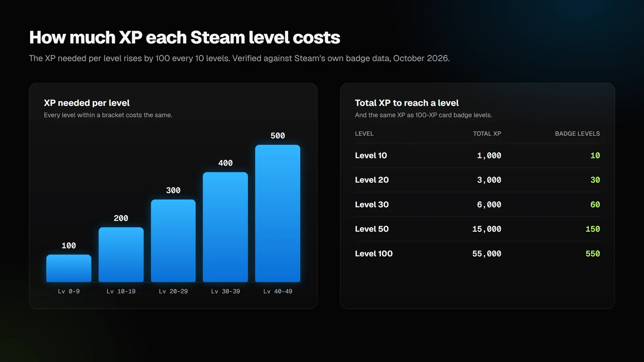Click the 'Lv 30-39' axis label

225,291
